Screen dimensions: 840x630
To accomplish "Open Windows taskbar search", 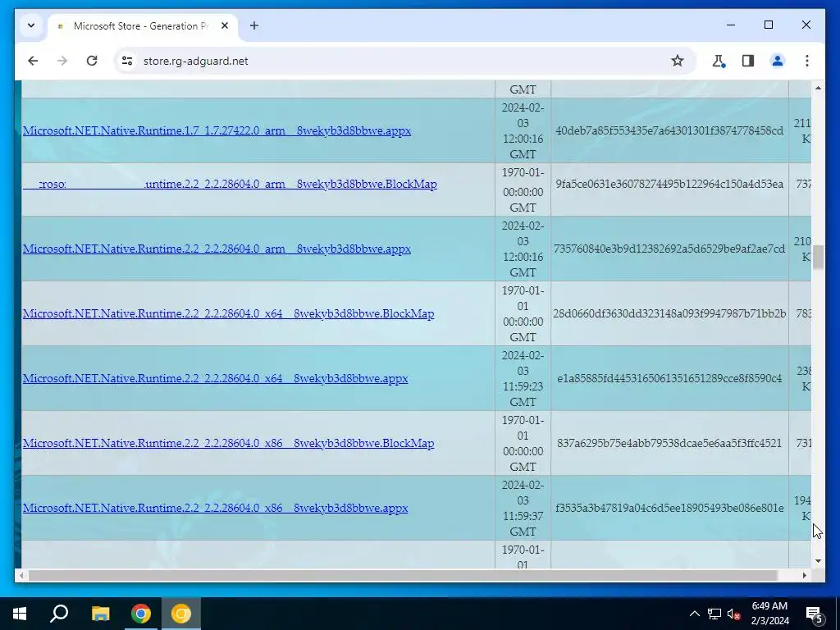I will click(x=59, y=614).
